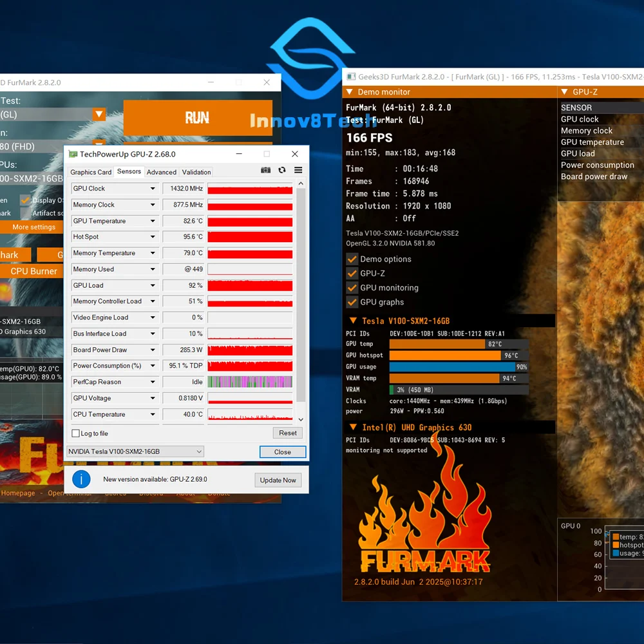
Task: Open Memory Temperature sensor dropdown
Action: point(153,253)
